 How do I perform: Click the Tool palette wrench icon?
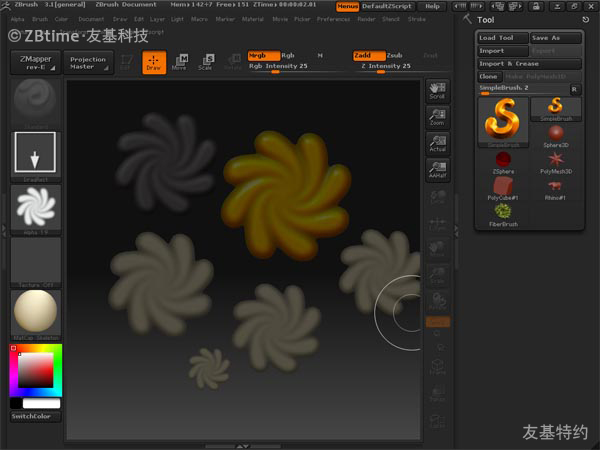pyautogui.click(x=467, y=19)
